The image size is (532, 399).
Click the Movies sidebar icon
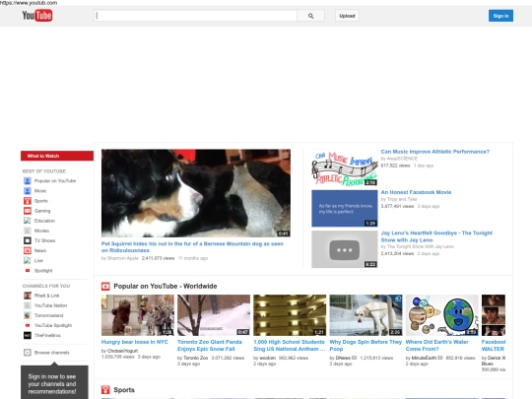point(28,231)
